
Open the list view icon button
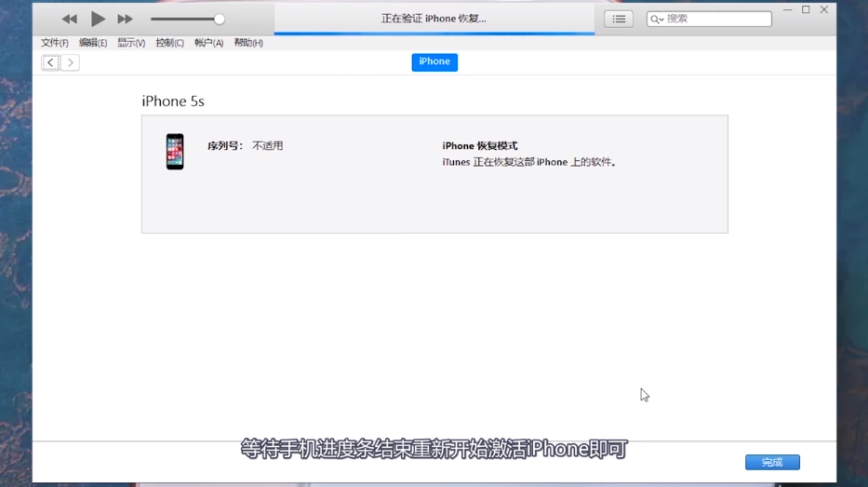pos(619,19)
